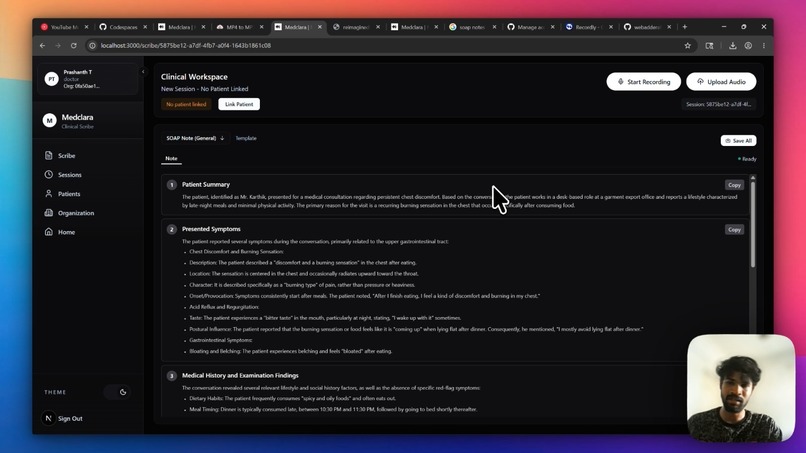The image size is (806, 453).
Task: Click the section 3 number badge
Action: pos(172,376)
